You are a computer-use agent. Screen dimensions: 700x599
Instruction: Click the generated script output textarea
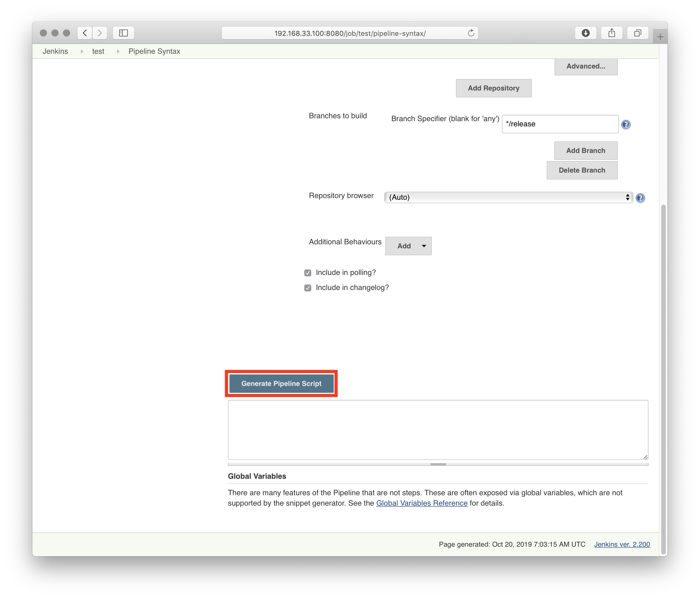(x=438, y=430)
